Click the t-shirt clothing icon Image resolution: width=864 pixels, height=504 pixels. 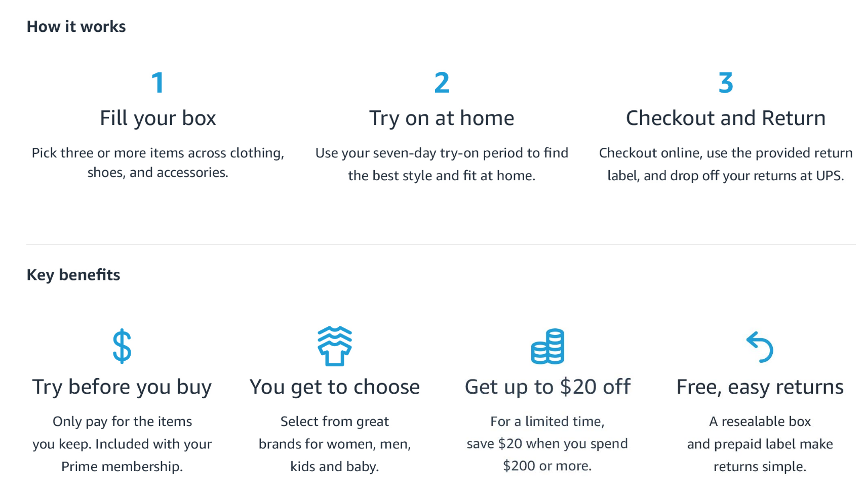click(335, 346)
